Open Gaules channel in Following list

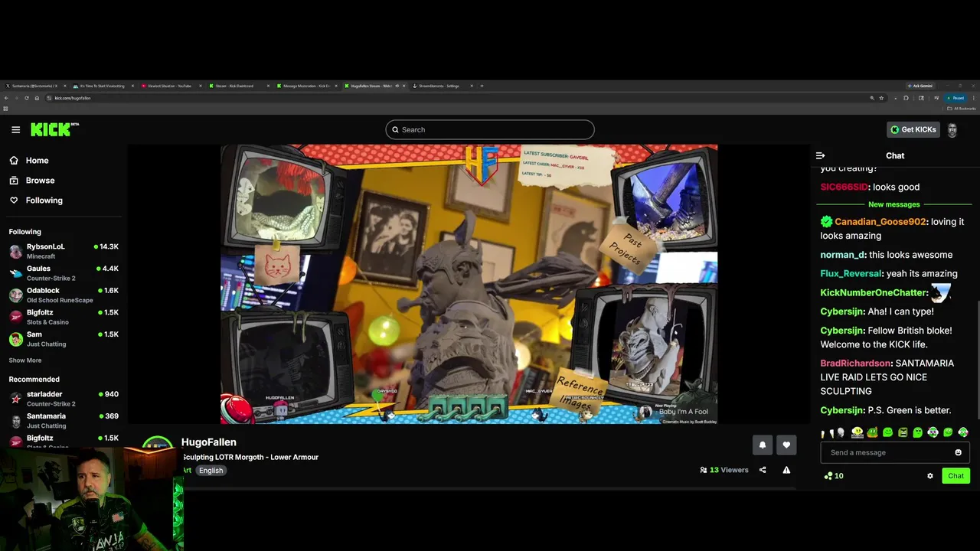pyautogui.click(x=64, y=273)
